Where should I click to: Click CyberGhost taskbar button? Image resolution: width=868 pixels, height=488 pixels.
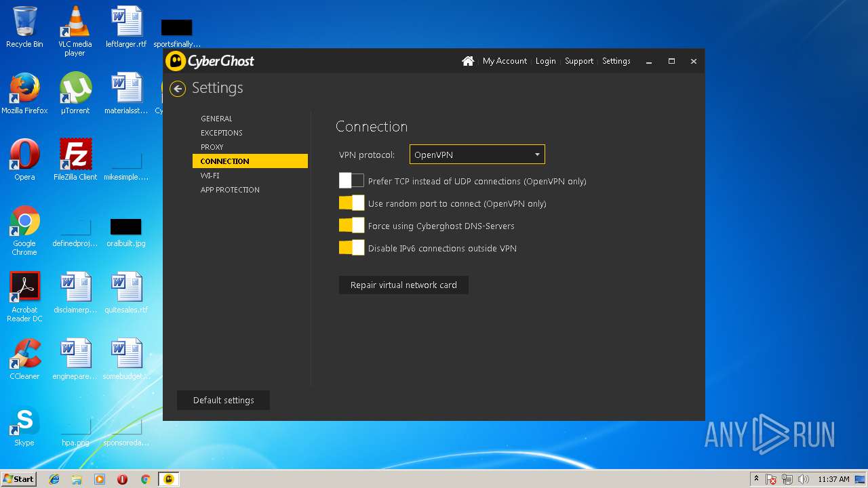pyautogui.click(x=169, y=479)
